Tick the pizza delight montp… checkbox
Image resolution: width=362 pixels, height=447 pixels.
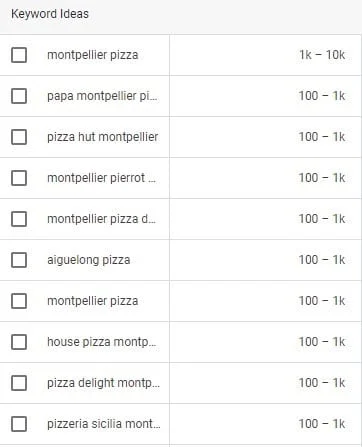tap(19, 383)
